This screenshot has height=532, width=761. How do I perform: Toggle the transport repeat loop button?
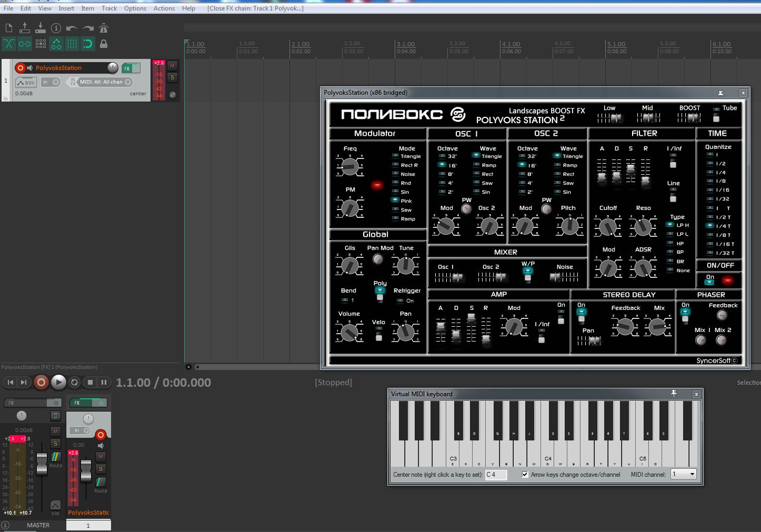[75, 383]
